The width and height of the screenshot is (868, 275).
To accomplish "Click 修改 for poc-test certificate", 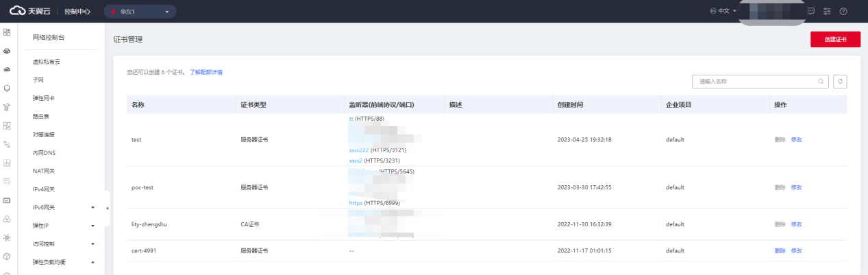I will tap(796, 187).
